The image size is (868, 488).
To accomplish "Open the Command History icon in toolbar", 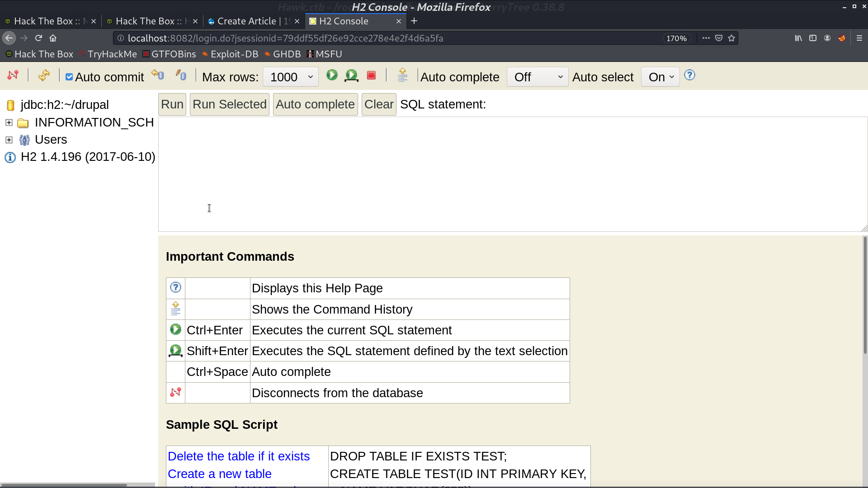I will pyautogui.click(x=402, y=75).
